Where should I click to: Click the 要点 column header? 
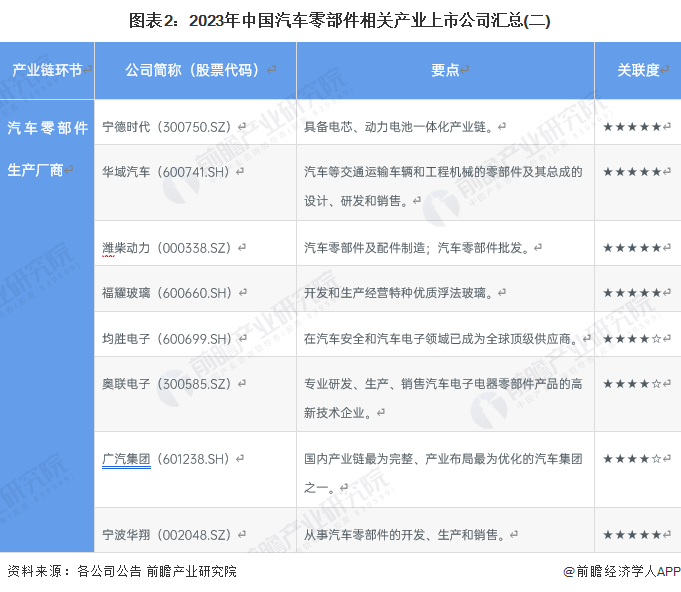[x=445, y=70]
